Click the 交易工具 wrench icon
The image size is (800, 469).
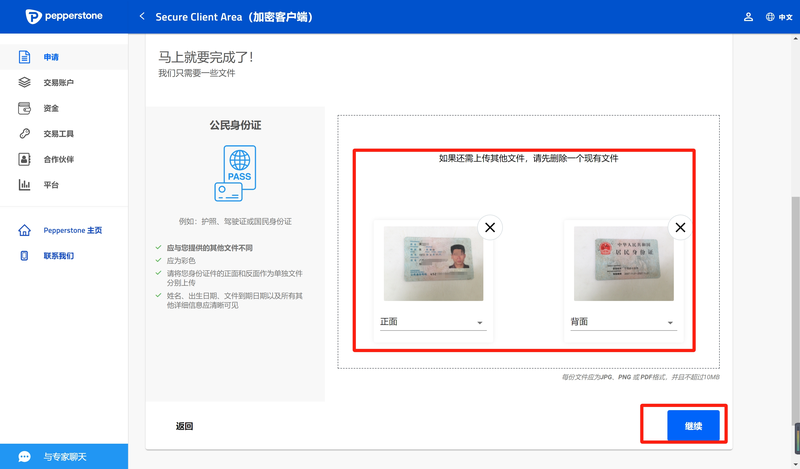tap(24, 133)
